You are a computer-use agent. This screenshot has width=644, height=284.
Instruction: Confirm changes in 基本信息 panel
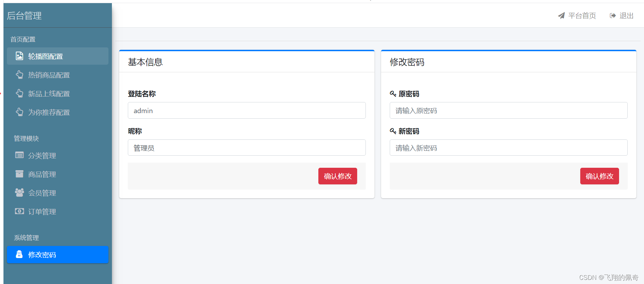[x=337, y=176]
